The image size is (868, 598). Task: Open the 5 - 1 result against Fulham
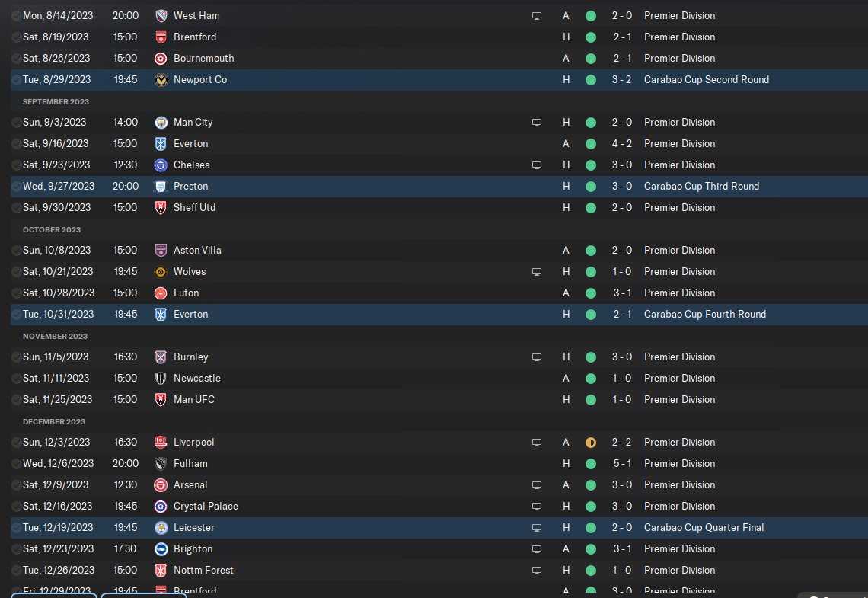(x=621, y=463)
